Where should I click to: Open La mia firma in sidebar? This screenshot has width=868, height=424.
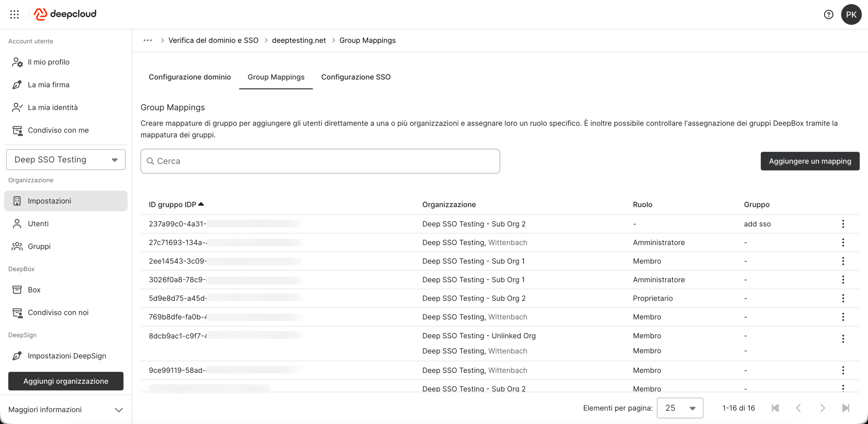(48, 85)
